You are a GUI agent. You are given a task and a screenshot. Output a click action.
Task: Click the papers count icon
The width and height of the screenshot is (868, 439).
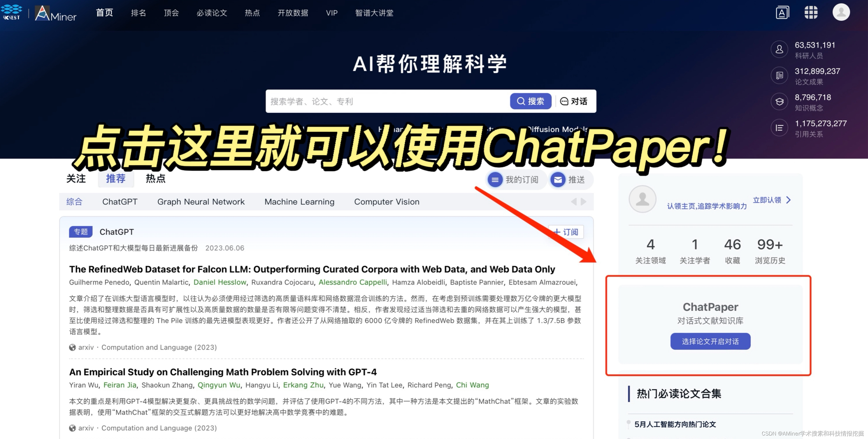tap(779, 75)
